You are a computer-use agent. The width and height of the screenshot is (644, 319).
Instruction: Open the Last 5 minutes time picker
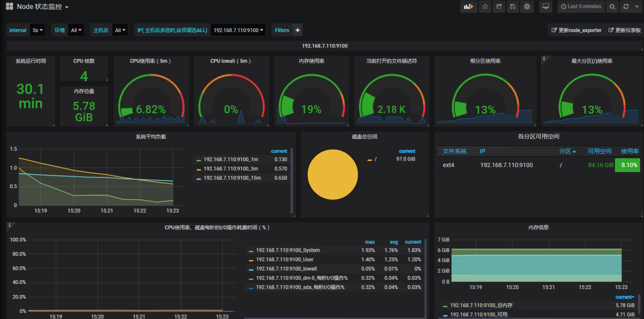point(581,6)
